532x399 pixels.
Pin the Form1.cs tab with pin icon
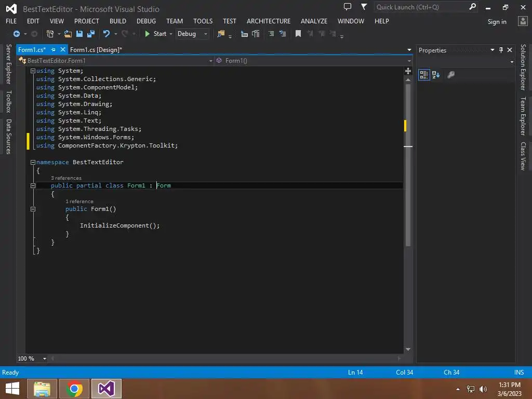pos(54,49)
